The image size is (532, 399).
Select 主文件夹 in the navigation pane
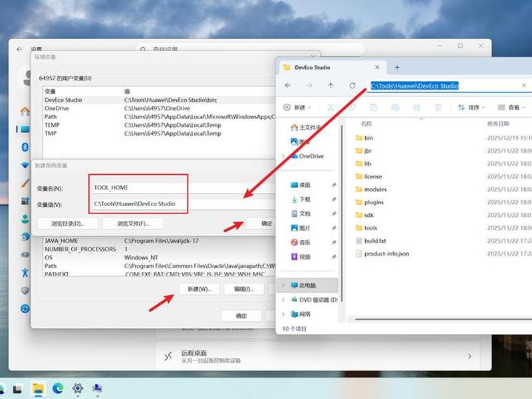pyautogui.click(x=305, y=128)
